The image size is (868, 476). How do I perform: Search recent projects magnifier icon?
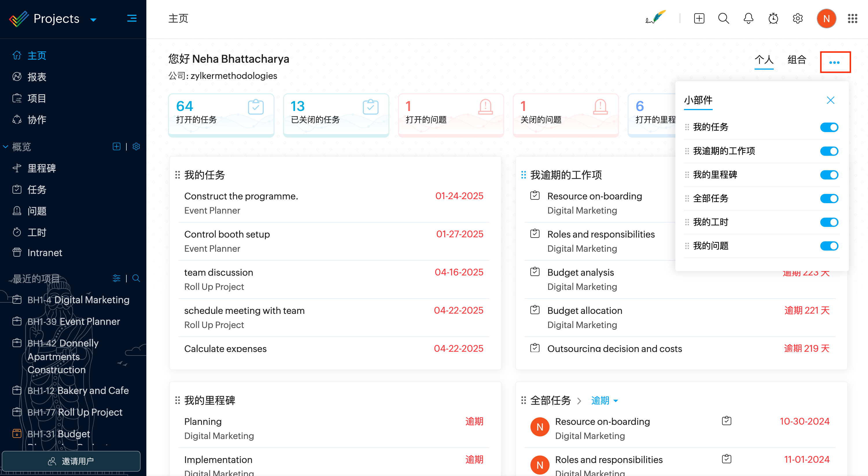coord(136,278)
